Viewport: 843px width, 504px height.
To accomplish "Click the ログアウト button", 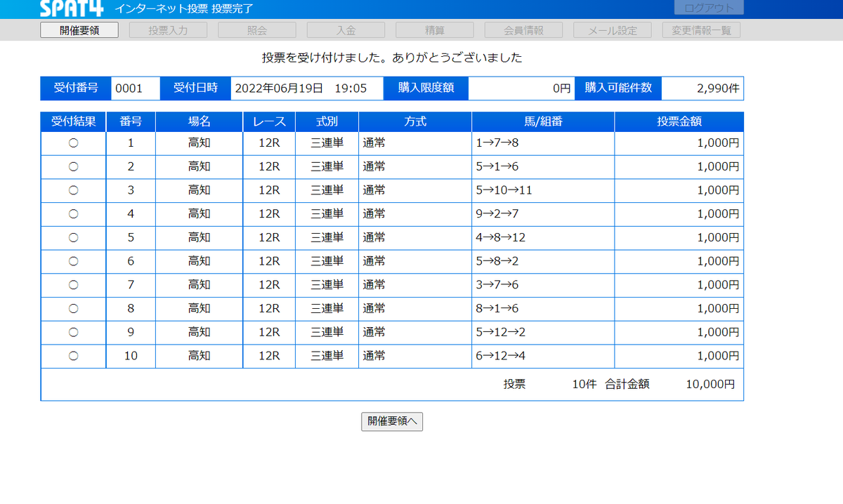I will tap(709, 8).
